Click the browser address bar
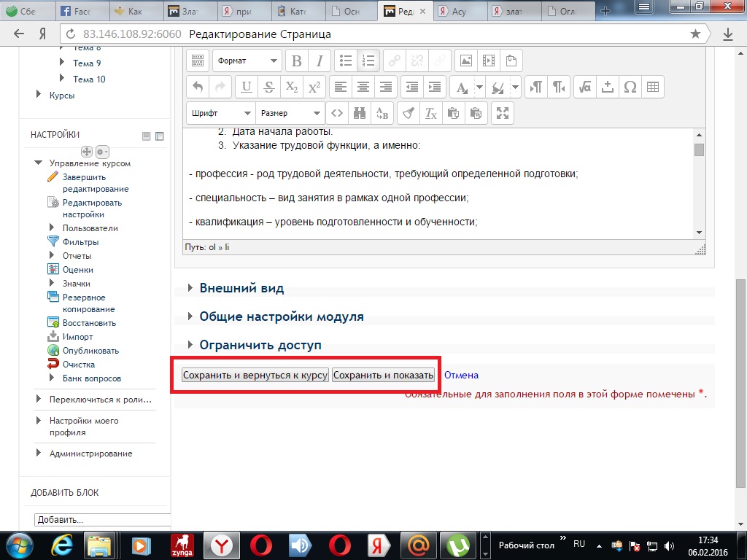Image resolution: width=747 pixels, height=560 pixels. (x=381, y=34)
